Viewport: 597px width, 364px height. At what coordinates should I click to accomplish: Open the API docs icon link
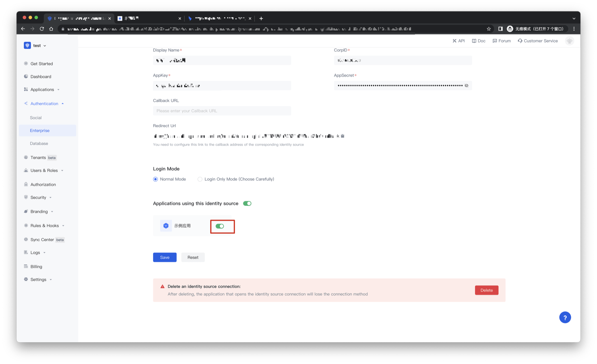click(x=458, y=41)
